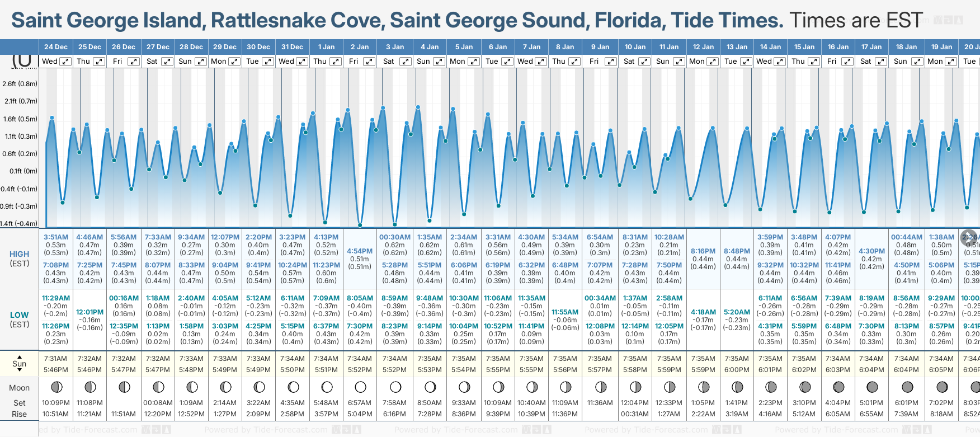The width and height of the screenshot is (980, 437).
Task: Toggle the Sun rise/set row arrows
Action: [20, 364]
